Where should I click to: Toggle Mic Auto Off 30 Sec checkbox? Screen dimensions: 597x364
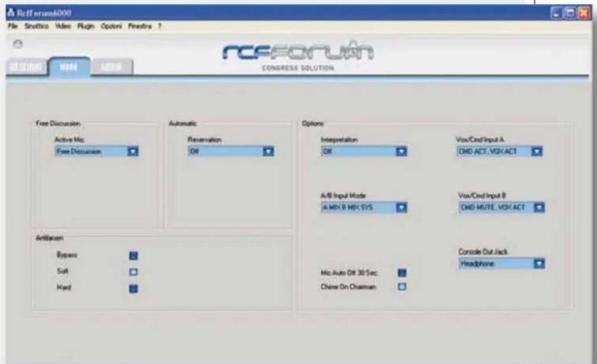(x=402, y=272)
